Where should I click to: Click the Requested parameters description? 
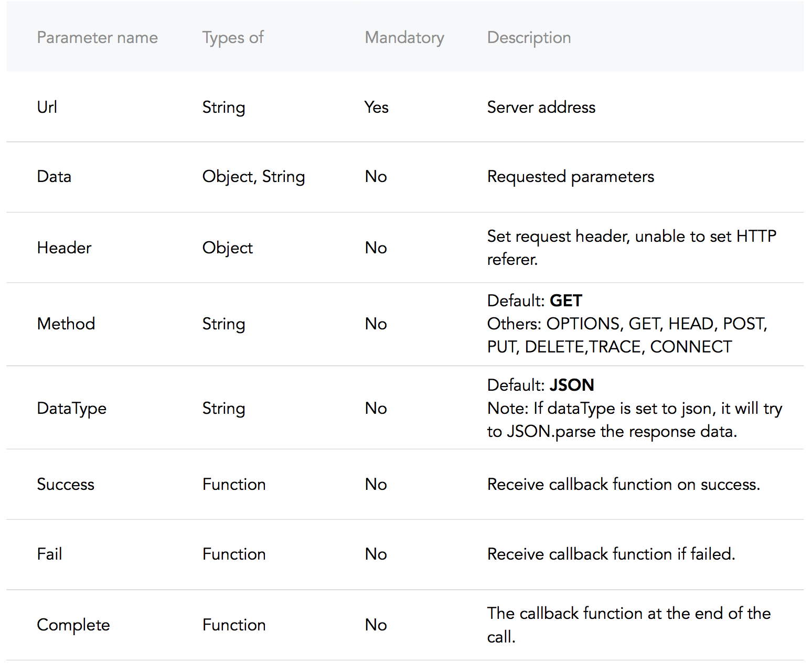[570, 177]
